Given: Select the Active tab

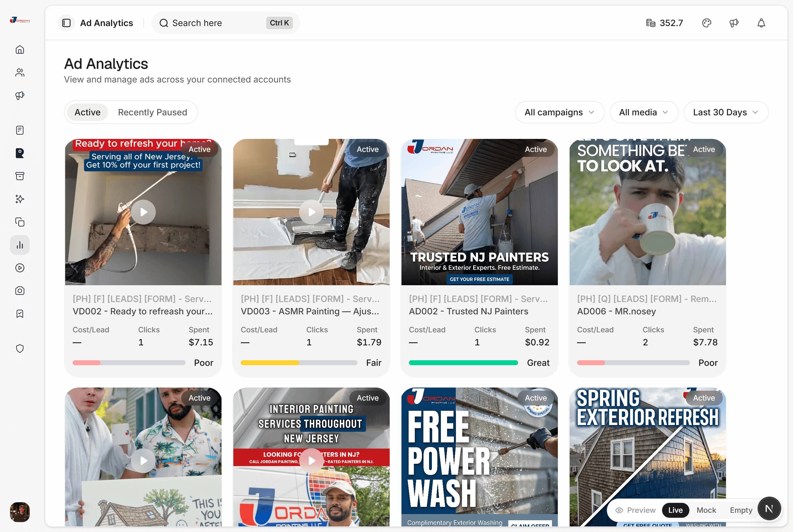Looking at the screenshot, I should click(87, 112).
